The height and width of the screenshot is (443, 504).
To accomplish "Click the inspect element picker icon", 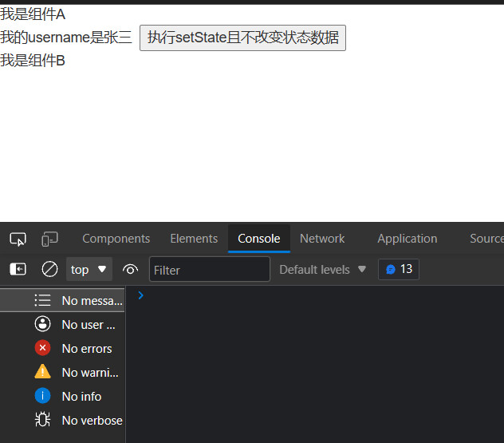I will [x=18, y=239].
